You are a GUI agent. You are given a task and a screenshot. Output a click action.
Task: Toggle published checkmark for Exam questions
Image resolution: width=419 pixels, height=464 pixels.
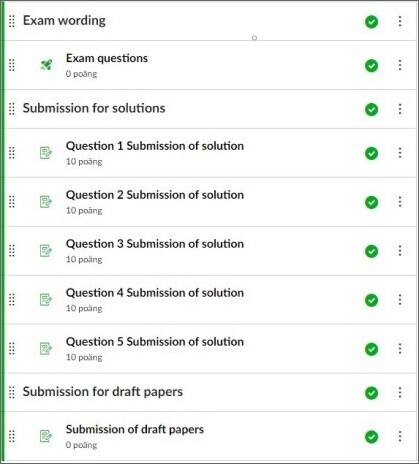(371, 66)
